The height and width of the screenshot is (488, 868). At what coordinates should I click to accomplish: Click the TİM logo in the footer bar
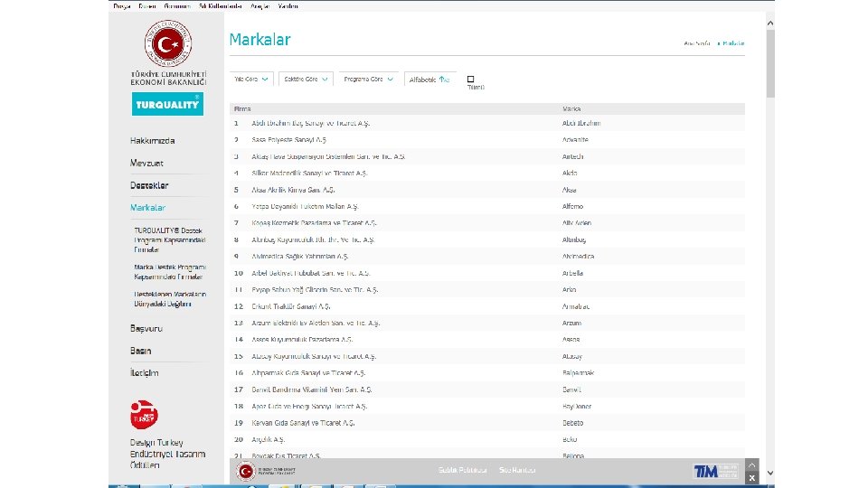[x=716, y=471]
